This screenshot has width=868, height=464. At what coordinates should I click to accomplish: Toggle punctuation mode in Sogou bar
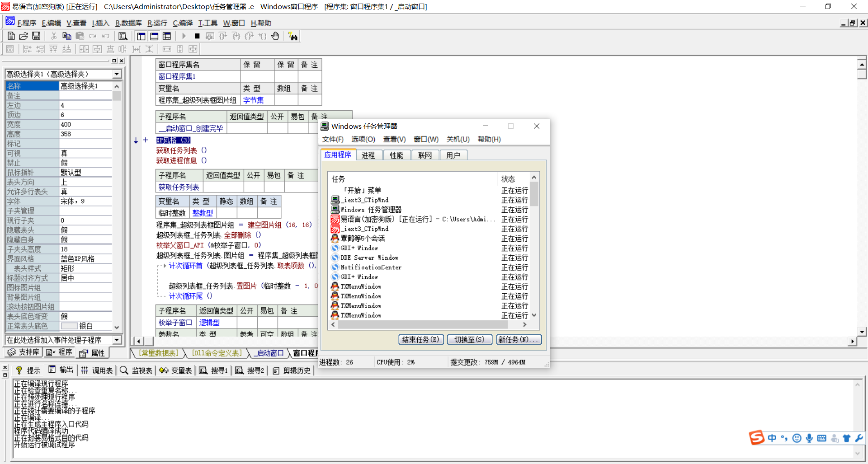click(784, 438)
